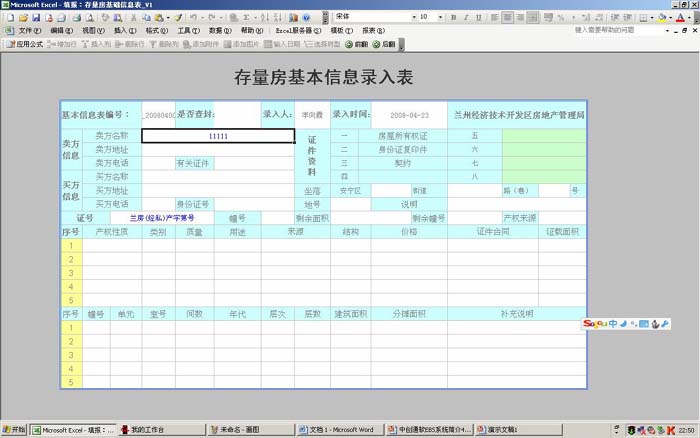Image resolution: width=700 pixels, height=438 pixels.
Task: Click the 后翻 (next page) button
Action: pyautogui.click(x=383, y=45)
